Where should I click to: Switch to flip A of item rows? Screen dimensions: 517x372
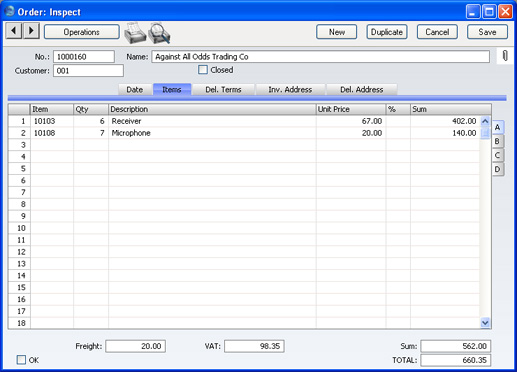497,127
